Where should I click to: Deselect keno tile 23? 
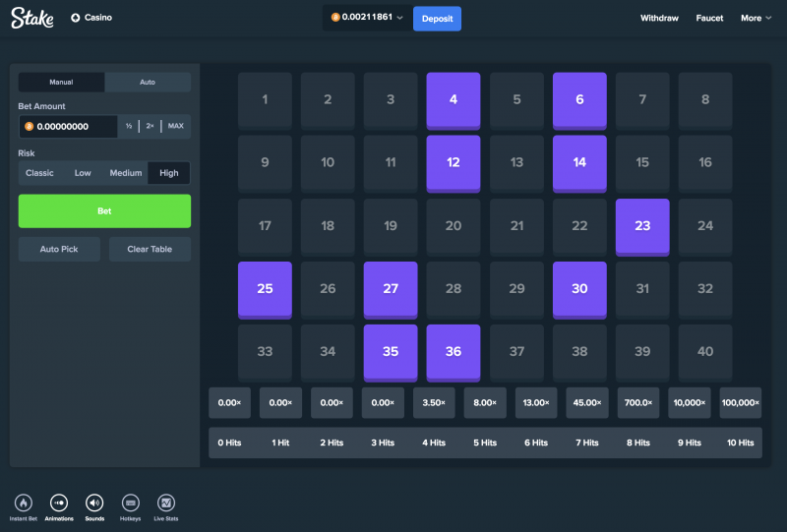pyautogui.click(x=642, y=227)
